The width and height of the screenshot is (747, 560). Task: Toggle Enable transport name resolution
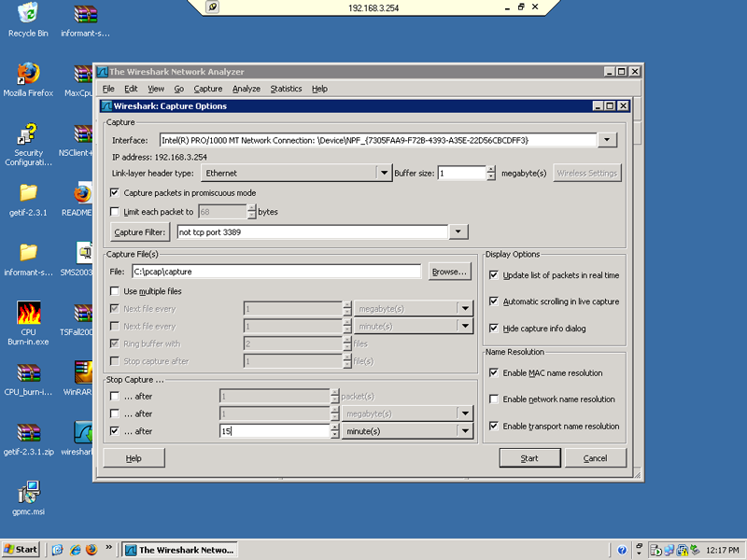494,426
